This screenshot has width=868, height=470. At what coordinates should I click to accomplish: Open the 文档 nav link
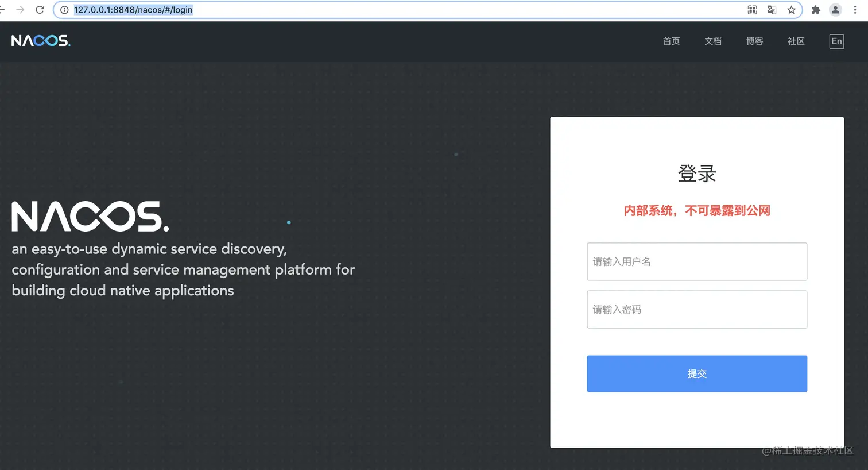pyautogui.click(x=713, y=41)
